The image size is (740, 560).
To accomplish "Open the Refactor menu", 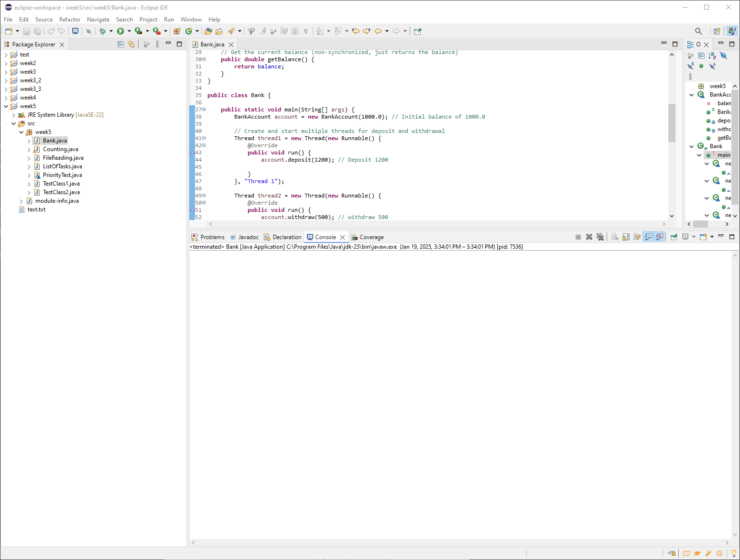I will click(x=70, y=20).
